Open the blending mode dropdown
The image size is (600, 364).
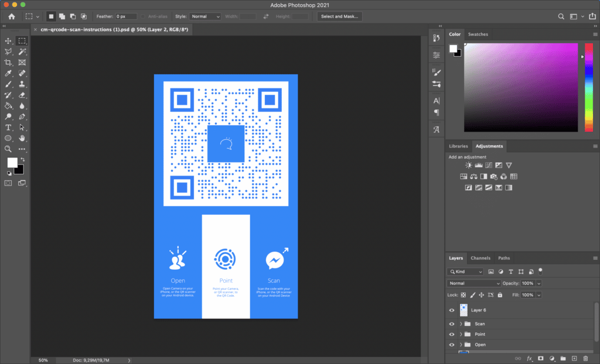pos(473,283)
